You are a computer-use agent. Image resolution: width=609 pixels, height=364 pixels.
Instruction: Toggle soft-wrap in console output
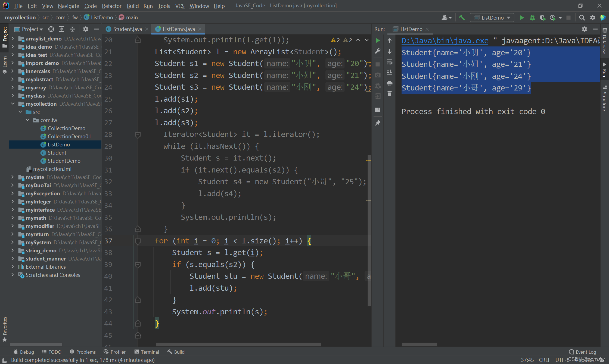point(390,62)
